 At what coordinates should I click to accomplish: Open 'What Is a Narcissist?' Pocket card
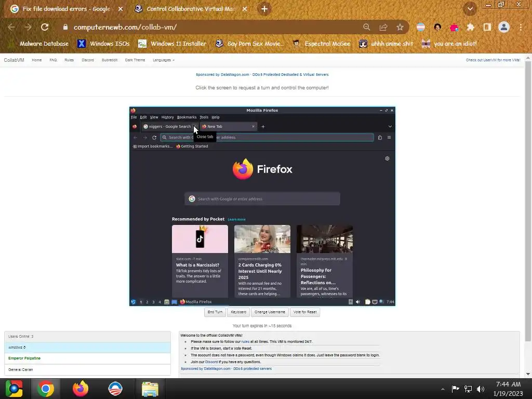pos(200,261)
